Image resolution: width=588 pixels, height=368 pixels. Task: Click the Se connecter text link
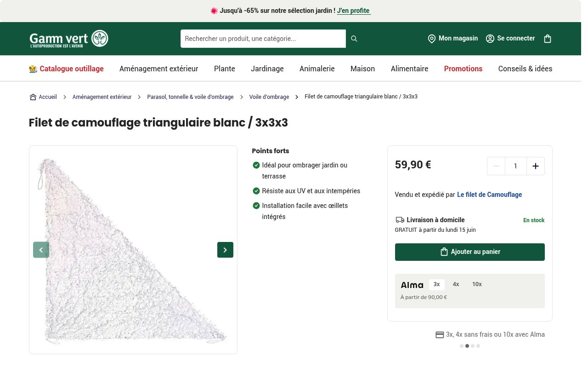[516, 39]
